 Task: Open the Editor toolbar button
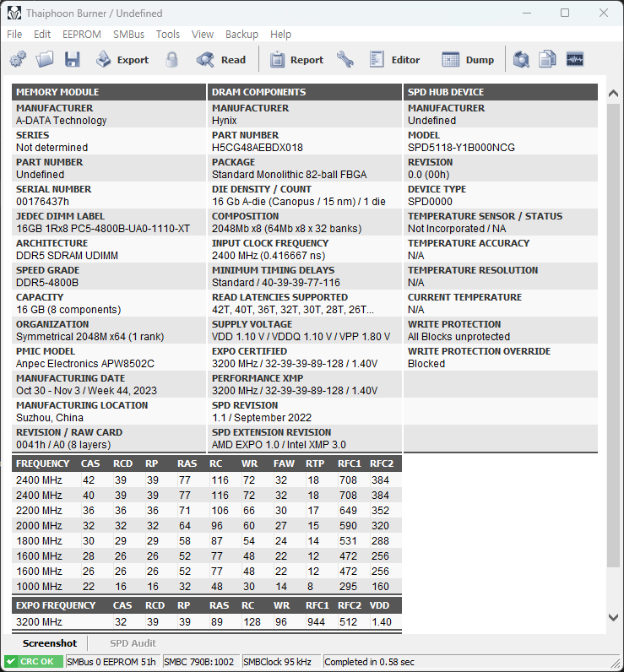click(394, 60)
